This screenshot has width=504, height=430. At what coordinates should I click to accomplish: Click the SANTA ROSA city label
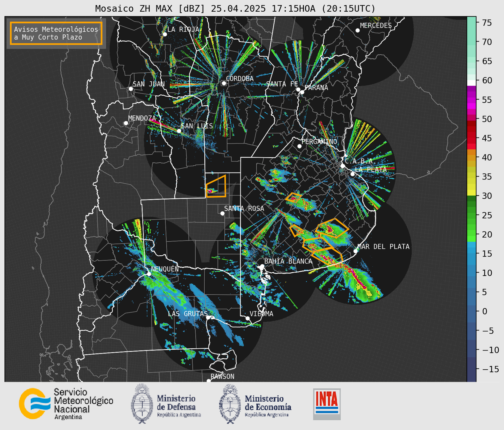tap(244, 208)
